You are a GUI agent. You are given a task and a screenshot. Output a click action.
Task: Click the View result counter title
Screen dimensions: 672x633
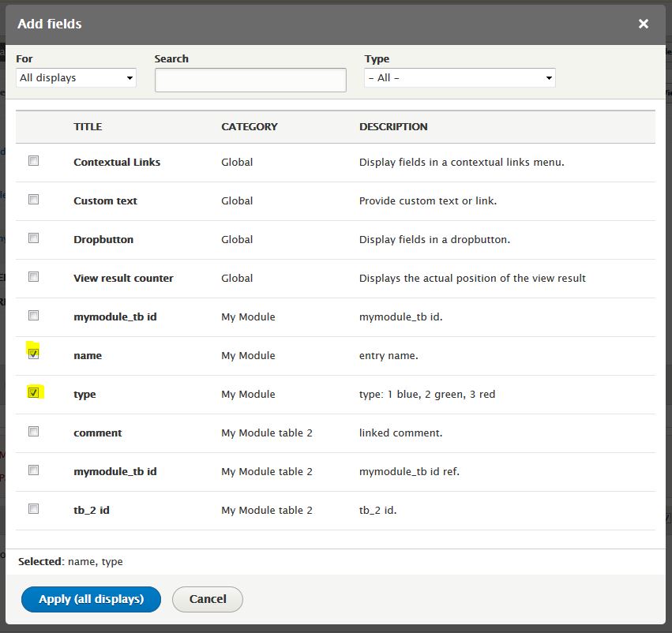[123, 279]
